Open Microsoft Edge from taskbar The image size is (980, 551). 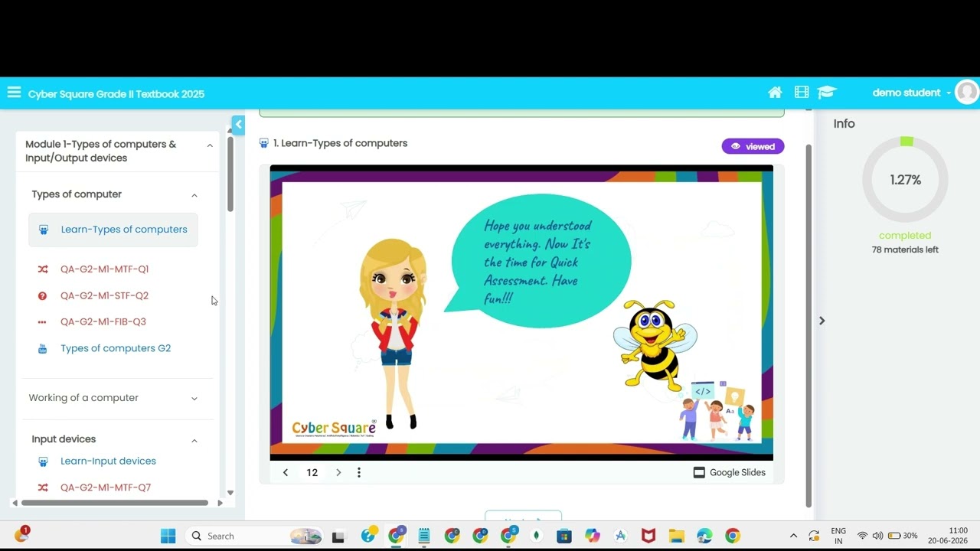704,536
